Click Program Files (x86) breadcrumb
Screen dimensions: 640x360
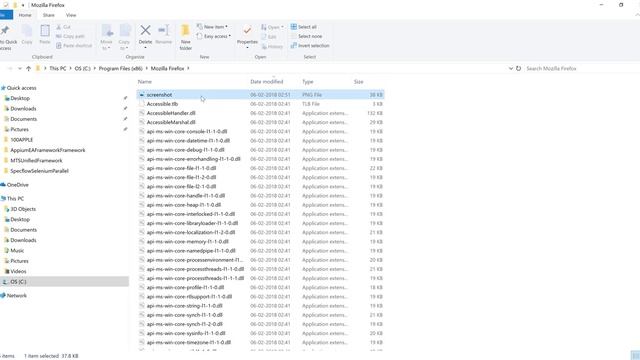click(x=120, y=69)
